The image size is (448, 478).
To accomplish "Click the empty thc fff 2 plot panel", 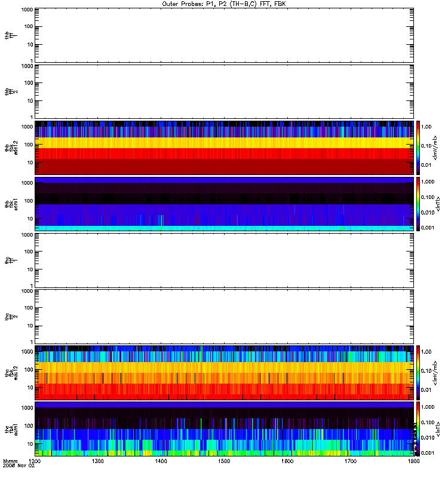I will pos(225,317).
